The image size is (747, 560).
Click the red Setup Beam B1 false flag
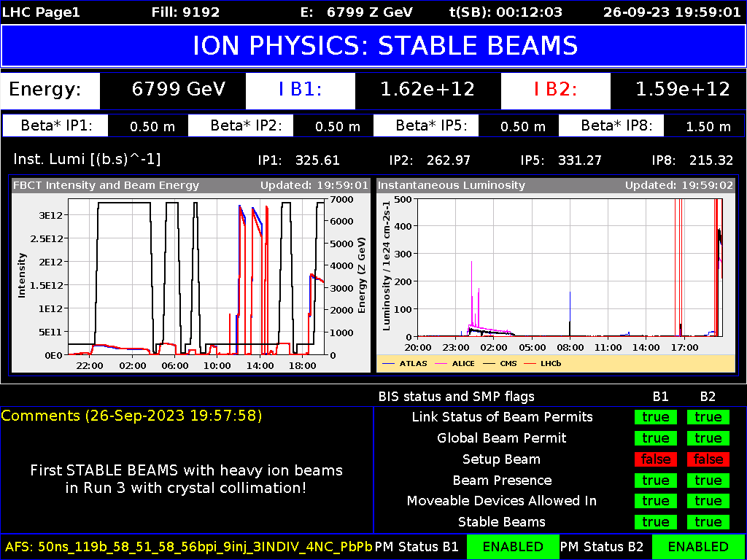(655, 459)
